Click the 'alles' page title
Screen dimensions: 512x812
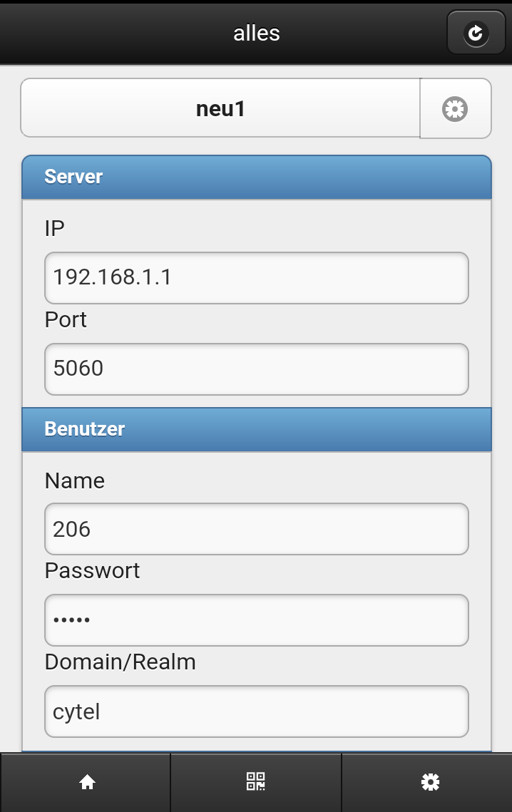point(257,33)
